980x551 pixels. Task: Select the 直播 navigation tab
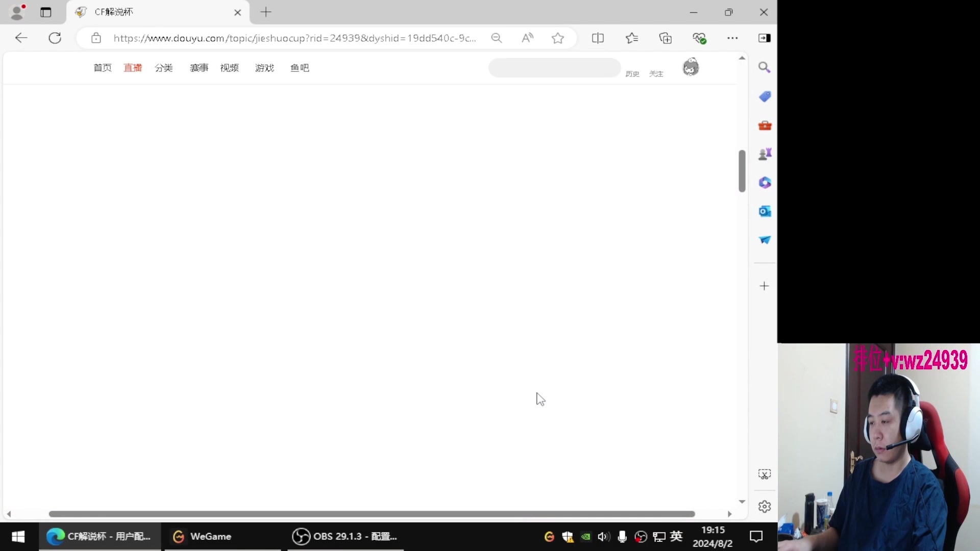tap(133, 68)
